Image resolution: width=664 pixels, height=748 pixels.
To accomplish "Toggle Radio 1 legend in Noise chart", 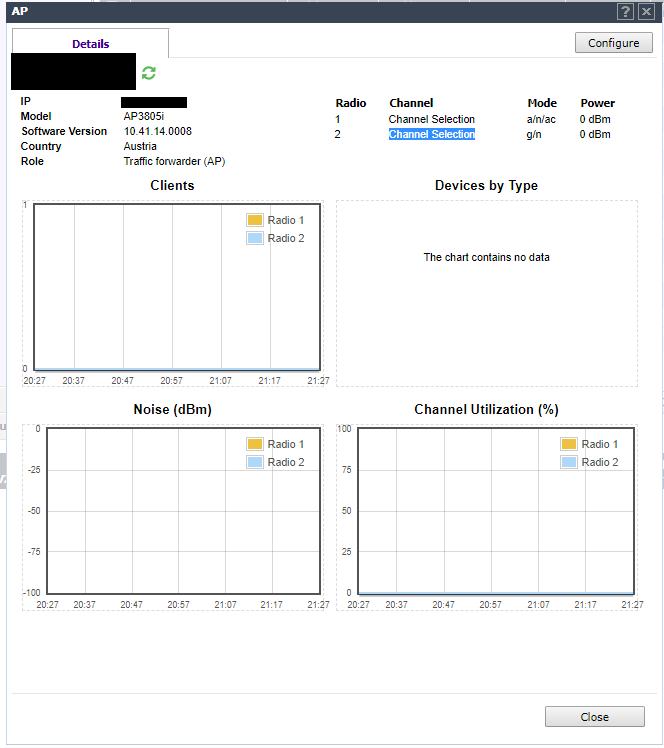I will point(254,444).
